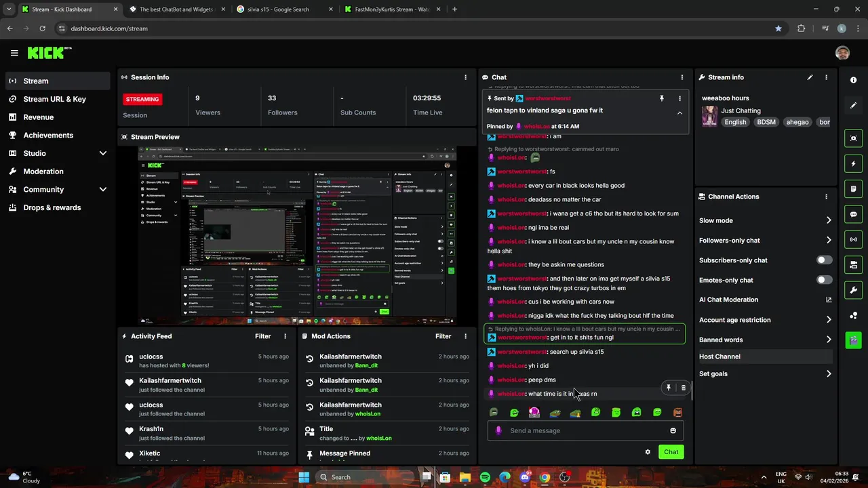Open Discord from the taskbar
868x488 pixels.
(x=524, y=477)
